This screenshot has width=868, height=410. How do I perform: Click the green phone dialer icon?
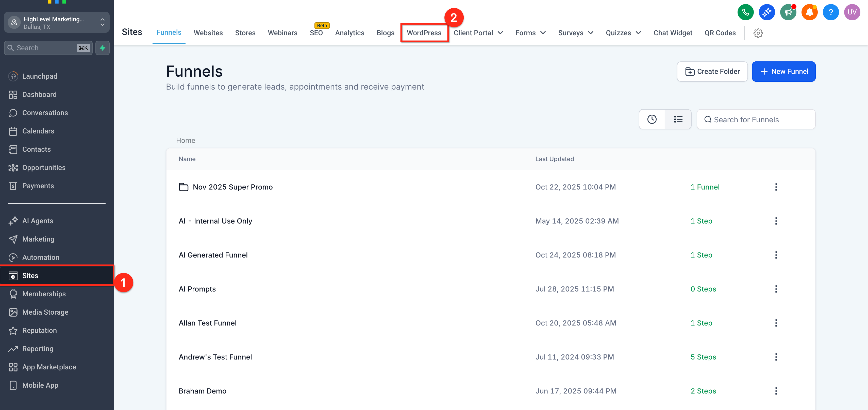tap(745, 12)
